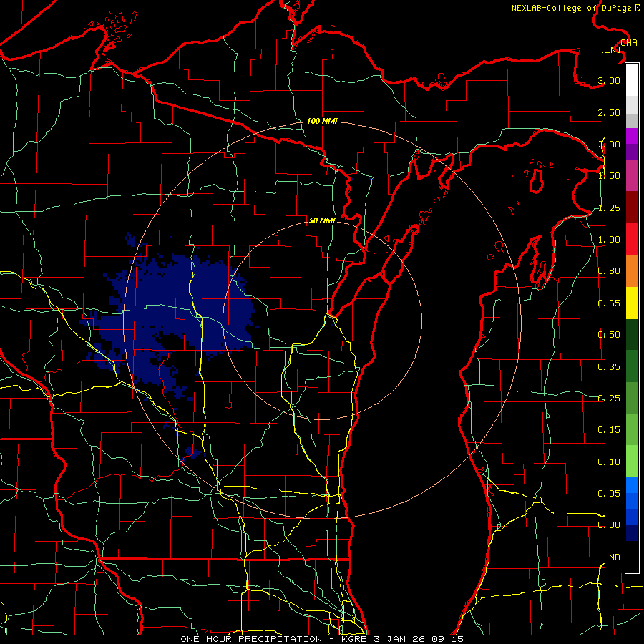Click the 0.10 legend value
The image size is (644, 644).
[609, 462]
